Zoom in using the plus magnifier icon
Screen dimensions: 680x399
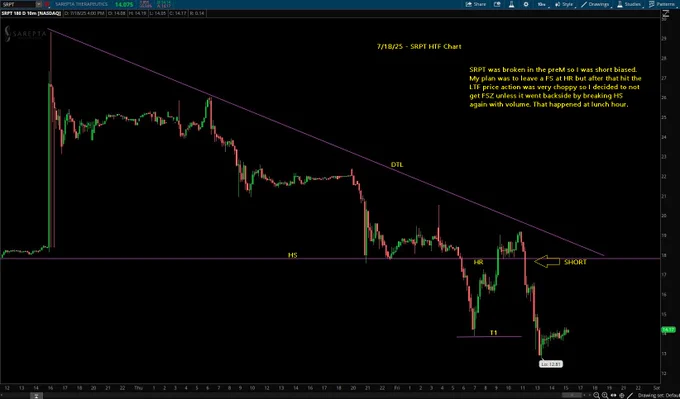click(606, 396)
